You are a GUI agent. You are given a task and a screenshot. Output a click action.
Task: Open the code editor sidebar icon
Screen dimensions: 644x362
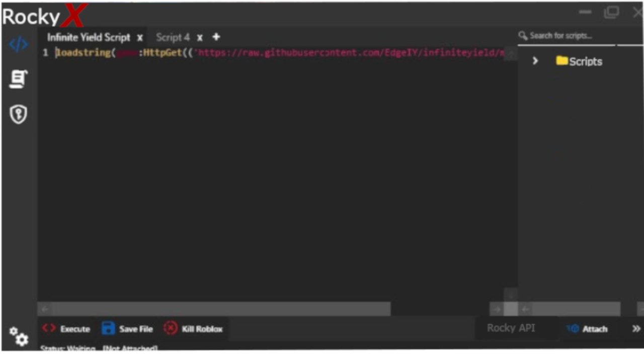(x=19, y=45)
